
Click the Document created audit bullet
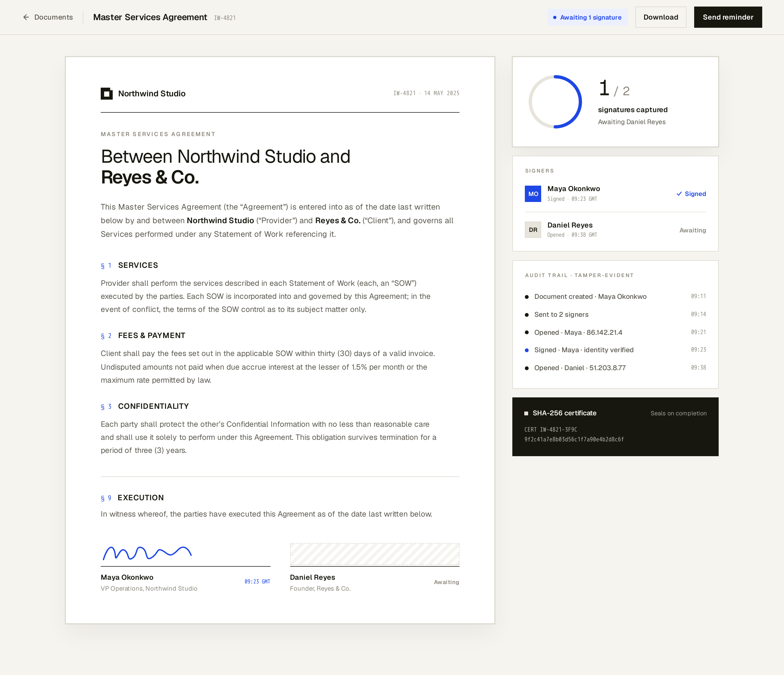click(527, 297)
